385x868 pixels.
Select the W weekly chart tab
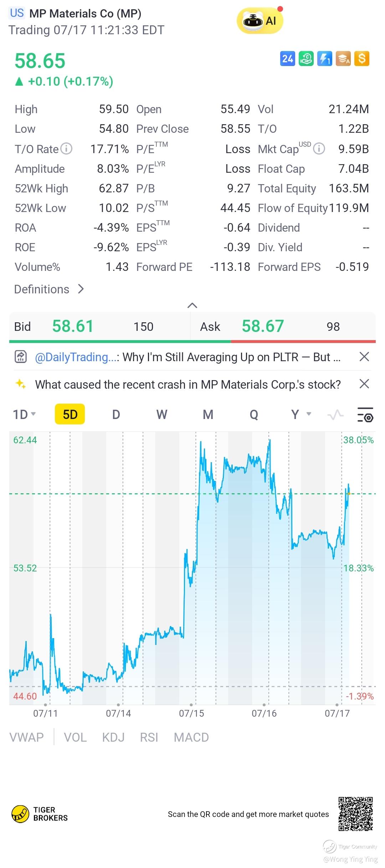coord(161,415)
